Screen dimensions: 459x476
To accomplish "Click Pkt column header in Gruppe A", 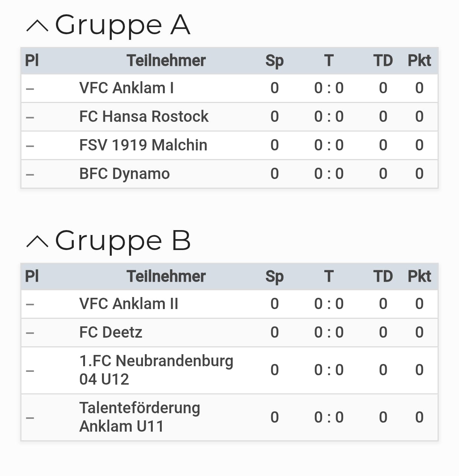I will 419,61.
